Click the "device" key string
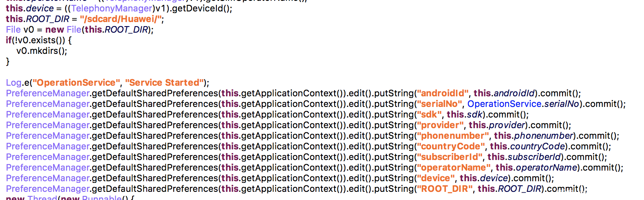 [435, 178]
